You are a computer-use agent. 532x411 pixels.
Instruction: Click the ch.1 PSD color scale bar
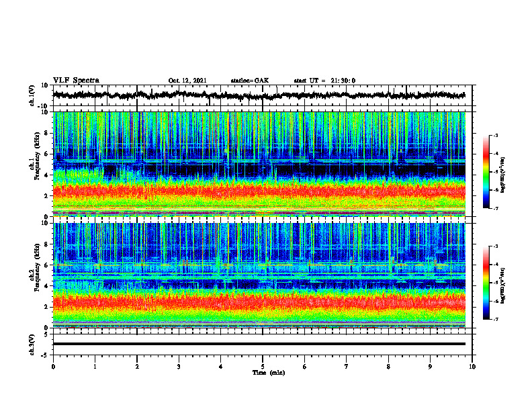486,172
